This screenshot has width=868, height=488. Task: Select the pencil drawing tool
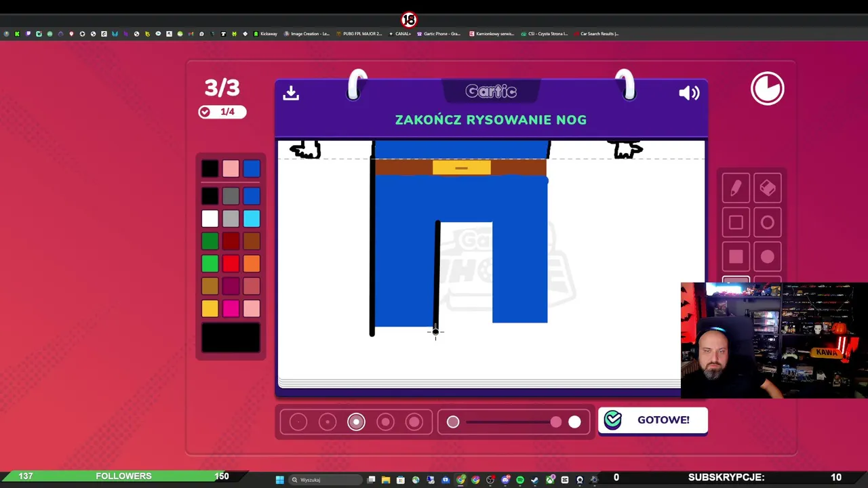coord(736,189)
